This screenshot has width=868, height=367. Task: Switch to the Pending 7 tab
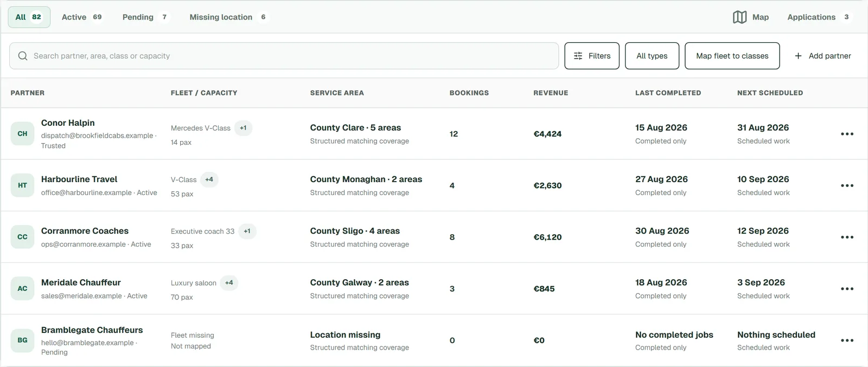tap(145, 17)
